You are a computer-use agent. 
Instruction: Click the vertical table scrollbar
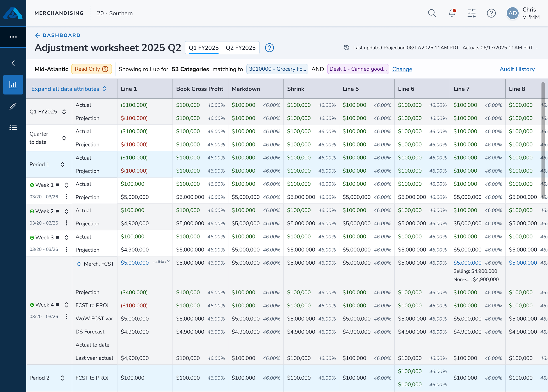[543, 140]
